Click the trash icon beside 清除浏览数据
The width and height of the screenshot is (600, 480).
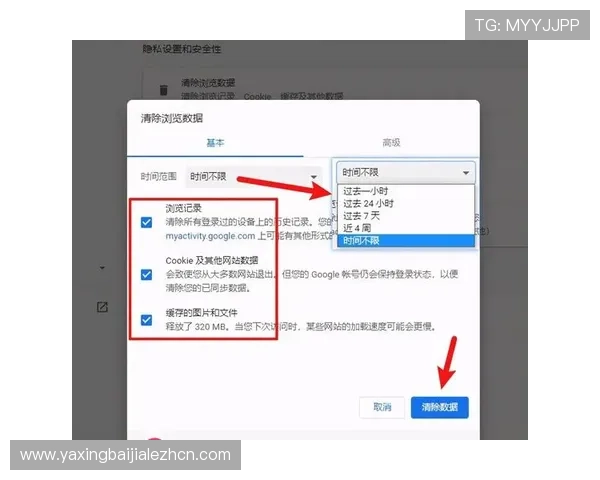(x=163, y=90)
